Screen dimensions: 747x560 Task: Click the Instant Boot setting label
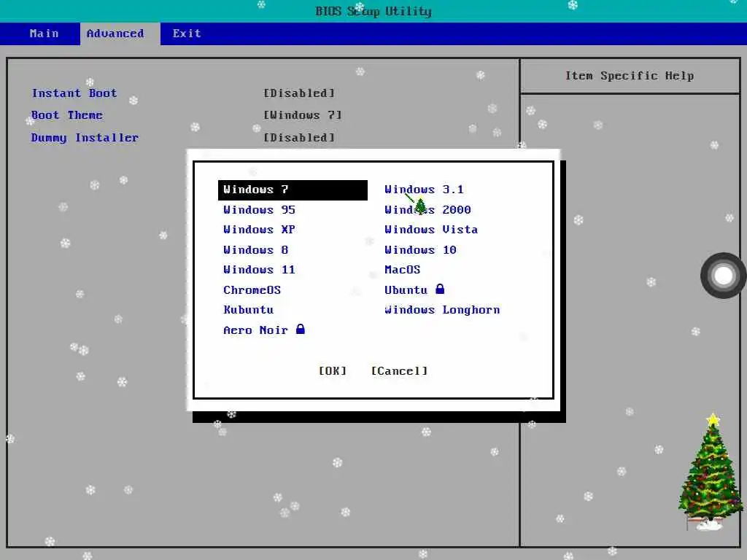[74, 93]
